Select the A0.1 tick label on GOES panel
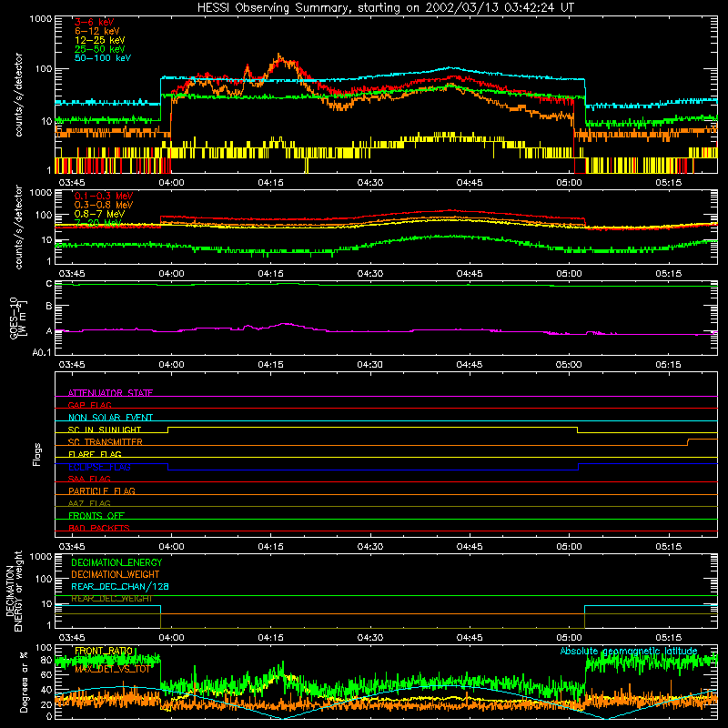The height and width of the screenshot is (728, 728). coord(42,352)
